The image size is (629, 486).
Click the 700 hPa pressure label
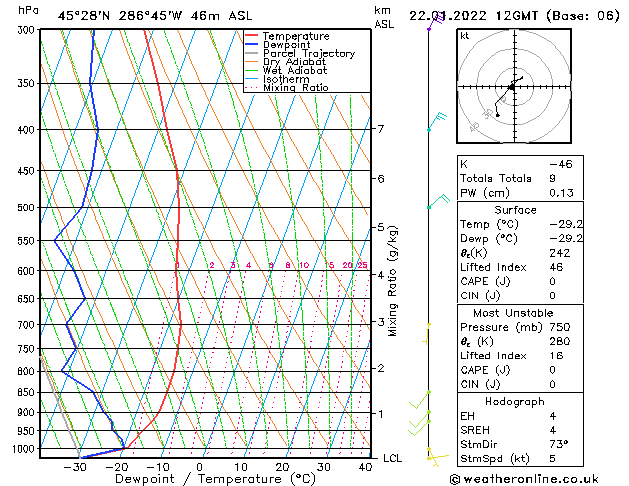point(28,325)
